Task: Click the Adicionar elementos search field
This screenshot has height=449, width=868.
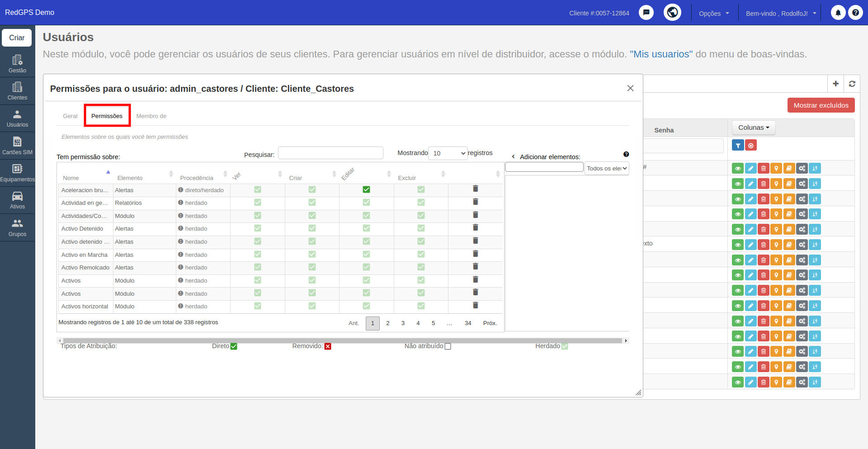Action: tap(544, 167)
